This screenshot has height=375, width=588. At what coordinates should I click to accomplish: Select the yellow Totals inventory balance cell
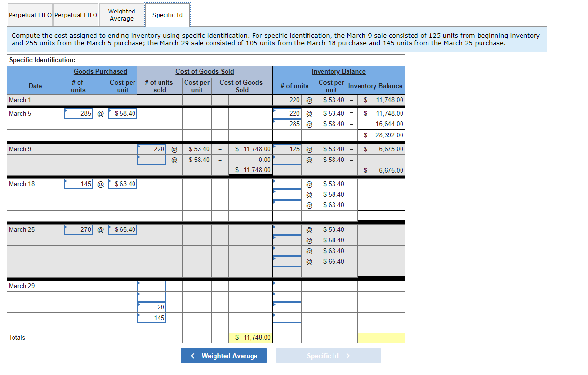pyautogui.click(x=380, y=338)
